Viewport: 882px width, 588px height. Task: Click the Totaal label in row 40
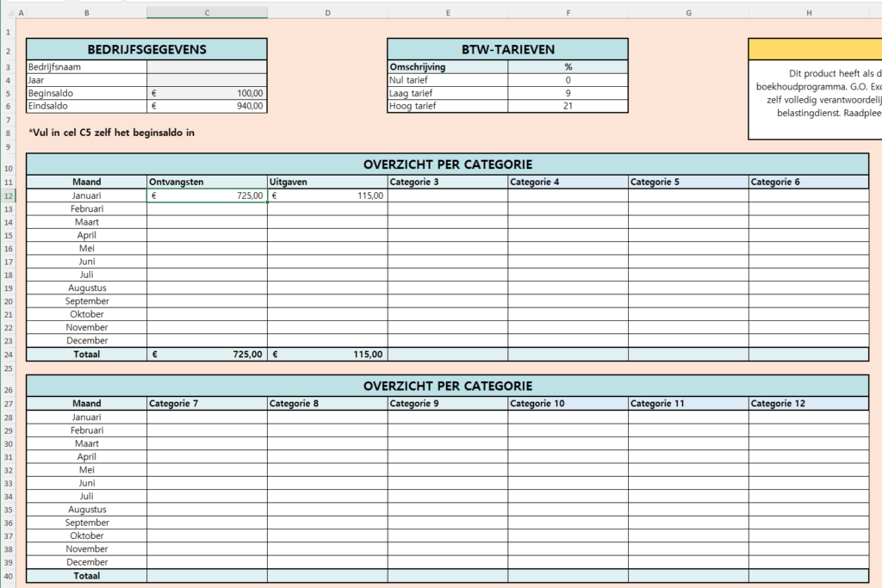[x=86, y=575]
